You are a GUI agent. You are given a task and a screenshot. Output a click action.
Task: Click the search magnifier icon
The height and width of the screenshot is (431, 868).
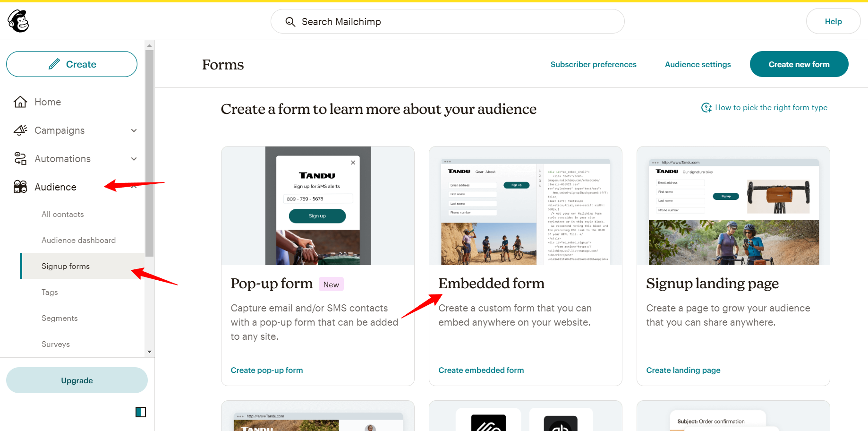point(290,22)
